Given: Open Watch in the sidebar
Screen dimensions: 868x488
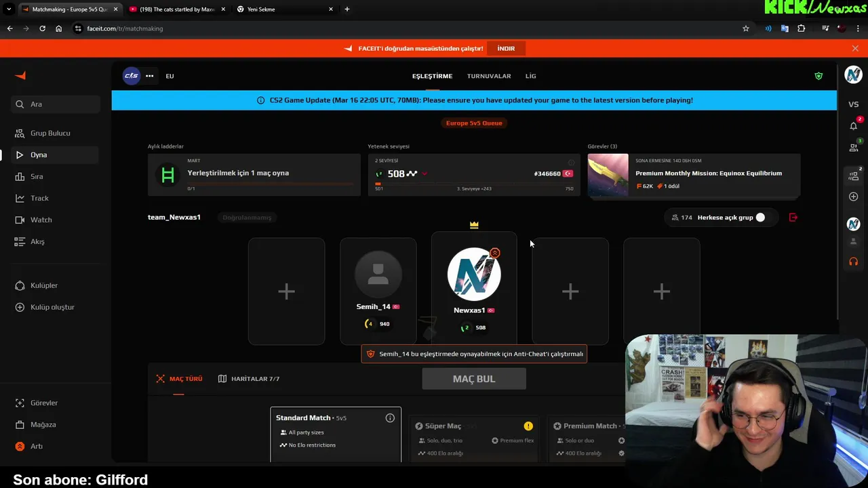Looking at the screenshot, I should [x=56, y=220].
